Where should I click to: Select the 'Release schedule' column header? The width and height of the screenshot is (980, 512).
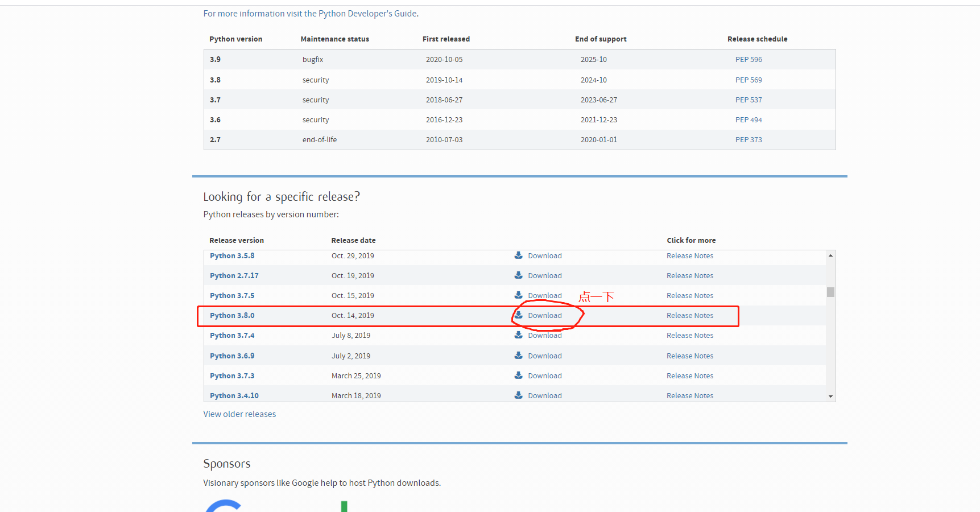click(x=758, y=39)
